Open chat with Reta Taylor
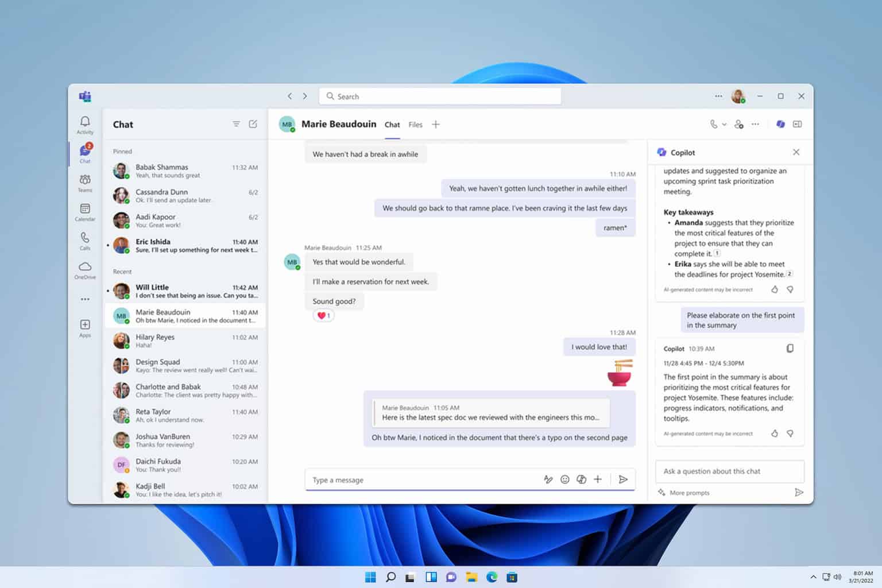 point(185,415)
